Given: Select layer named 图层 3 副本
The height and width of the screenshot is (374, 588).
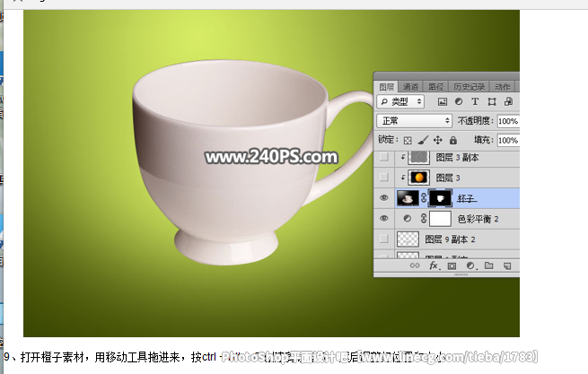Looking at the screenshot, I should click(457, 157).
